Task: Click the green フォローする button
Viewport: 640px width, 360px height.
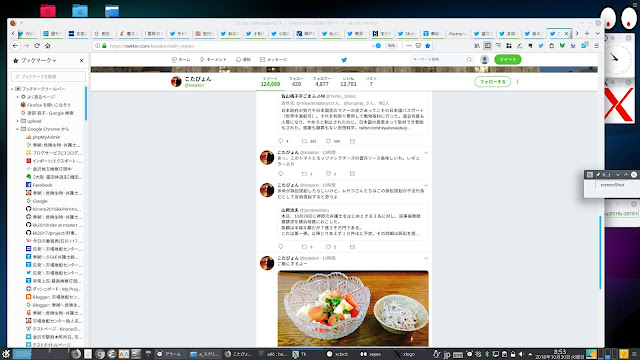Action: (x=493, y=82)
